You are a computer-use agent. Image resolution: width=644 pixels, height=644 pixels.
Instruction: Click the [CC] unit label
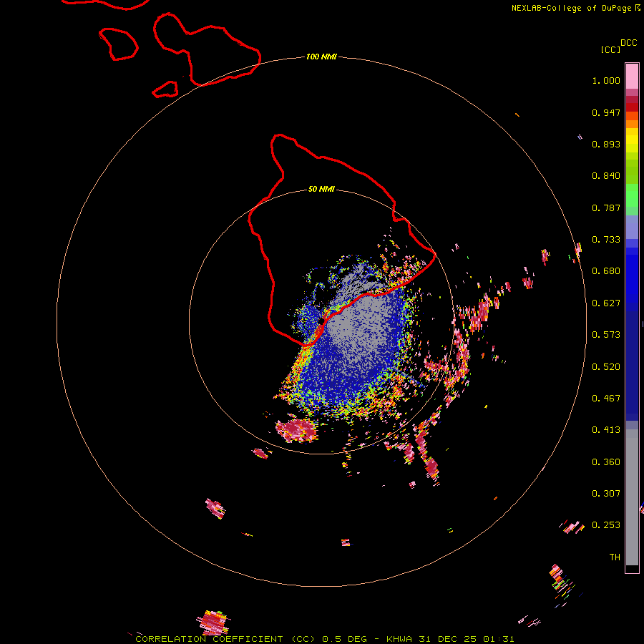pos(610,49)
